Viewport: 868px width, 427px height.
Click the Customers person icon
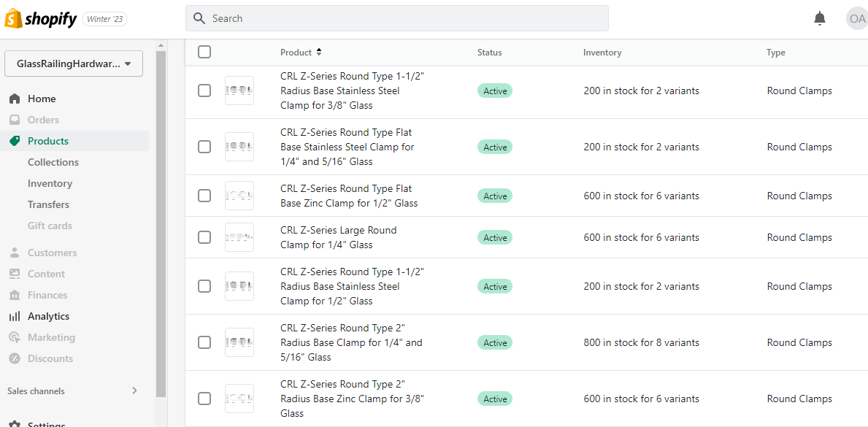tap(15, 253)
